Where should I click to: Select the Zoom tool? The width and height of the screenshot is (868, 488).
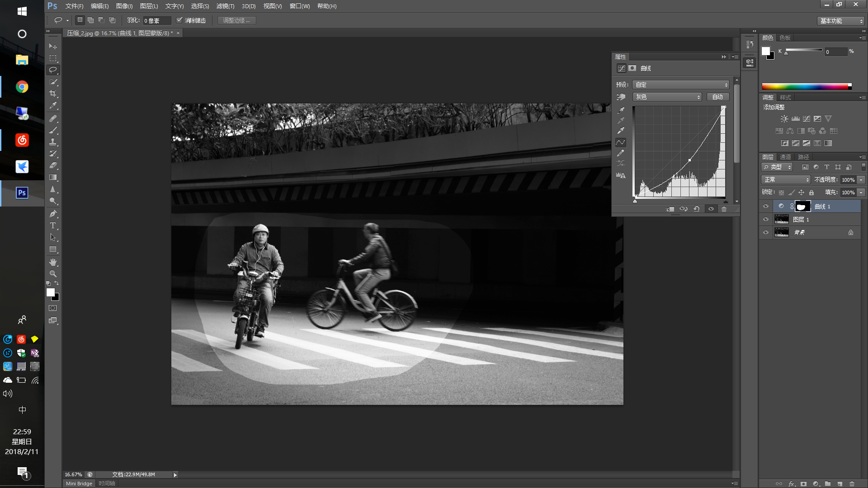53,274
